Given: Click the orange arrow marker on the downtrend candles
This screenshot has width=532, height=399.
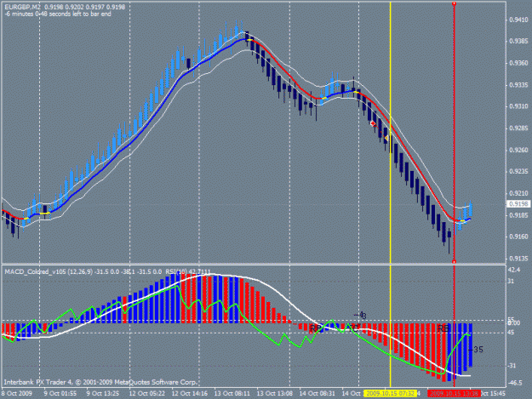Looking at the screenshot, I should 386,138.
